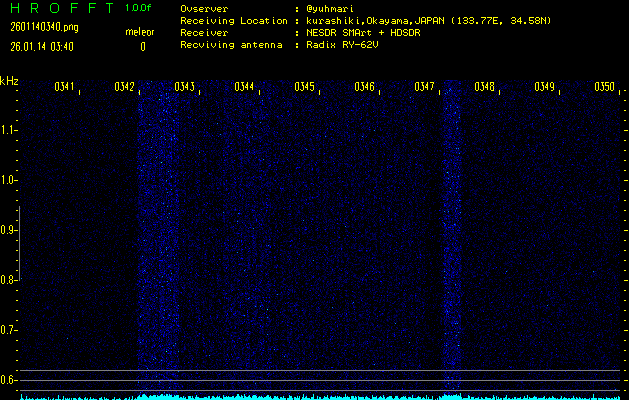Screen dimensions: 629x400
Task: Click time marker 0349
Action: pyautogui.click(x=545, y=86)
